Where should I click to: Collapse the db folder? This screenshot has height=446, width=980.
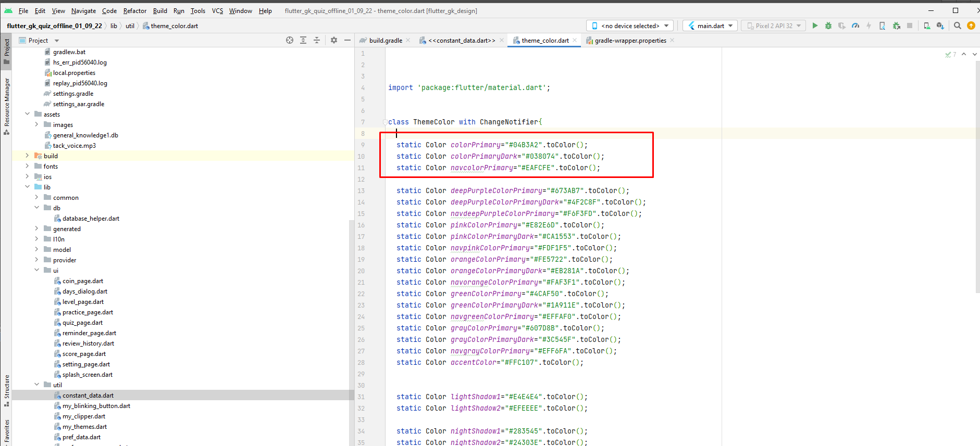pos(36,208)
